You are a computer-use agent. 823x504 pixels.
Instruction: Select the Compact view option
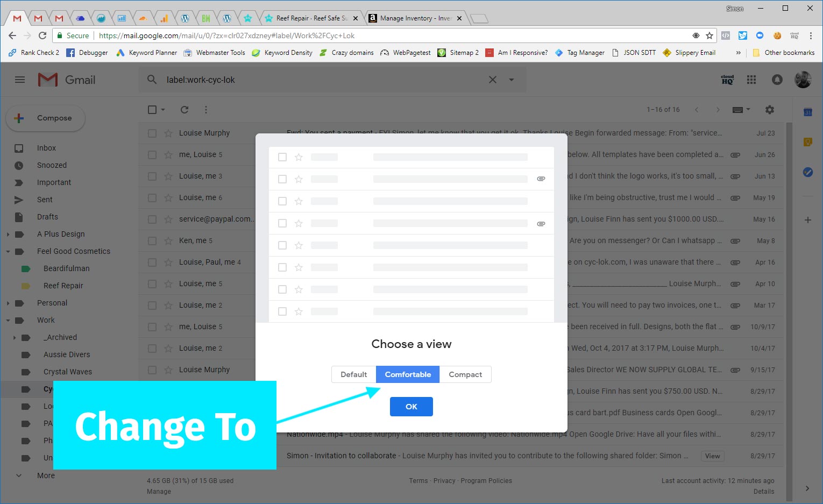[465, 374]
